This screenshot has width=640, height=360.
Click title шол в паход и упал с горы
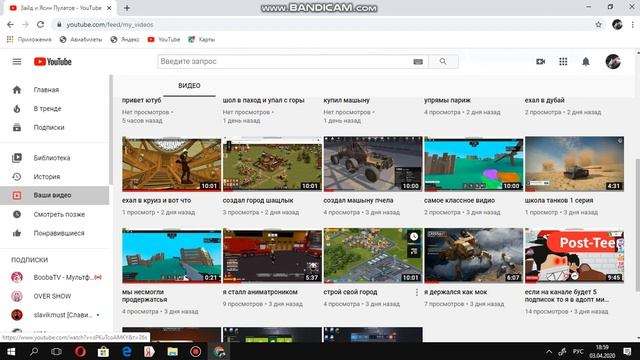[x=264, y=100]
